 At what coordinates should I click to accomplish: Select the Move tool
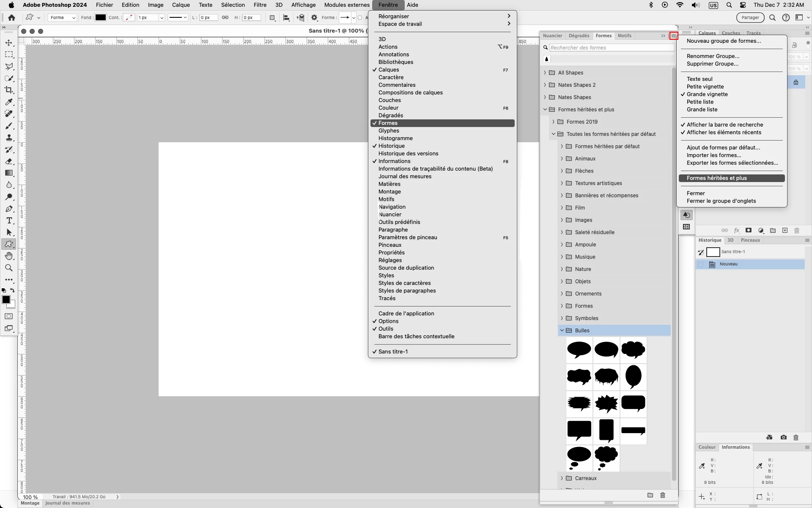(x=9, y=43)
